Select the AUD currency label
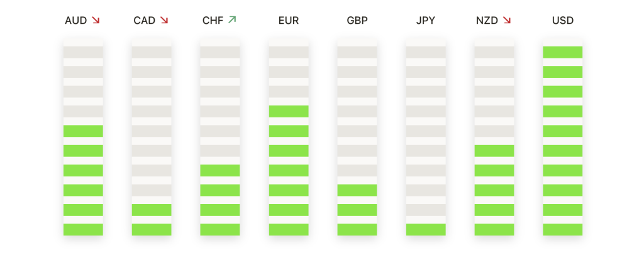Screen dimensions: 644x253 [76, 21]
